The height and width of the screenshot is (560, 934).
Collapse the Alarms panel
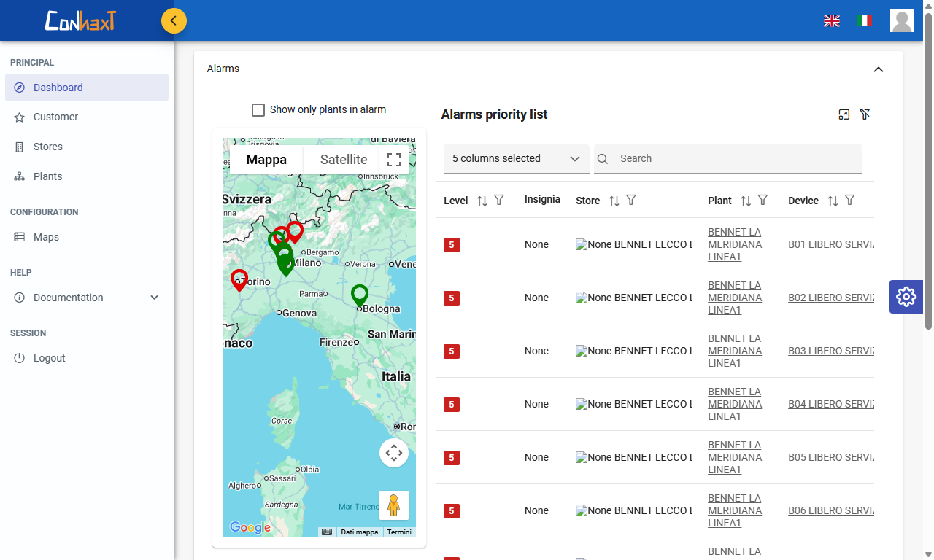click(x=879, y=69)
